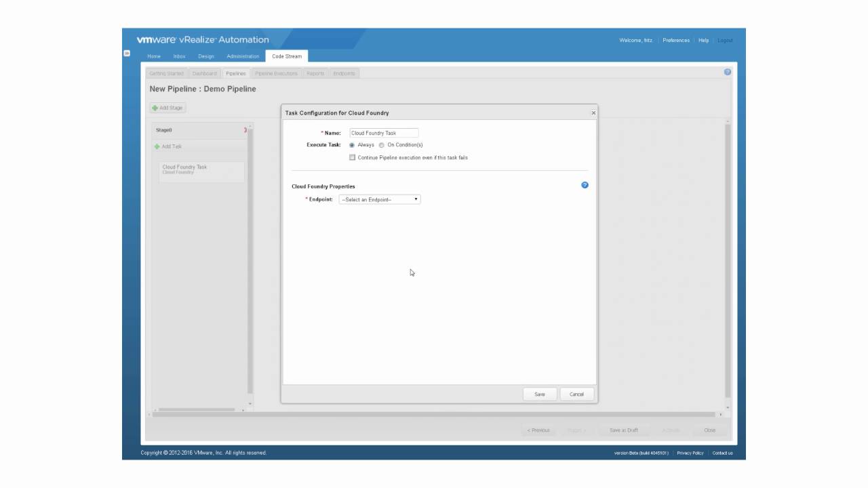The image size is (868, 488).
Task: Click the Logout link
Action: point(725,41)
